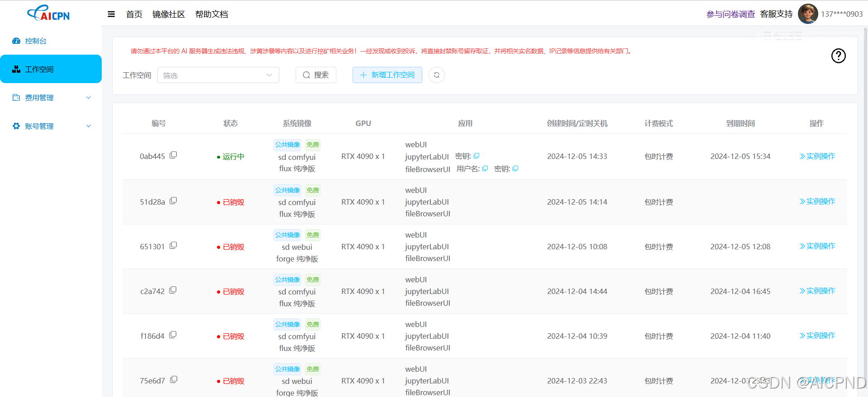Open 实例操作 for instance 0ab445
868x397 pixels.
(x=817, y=156)
